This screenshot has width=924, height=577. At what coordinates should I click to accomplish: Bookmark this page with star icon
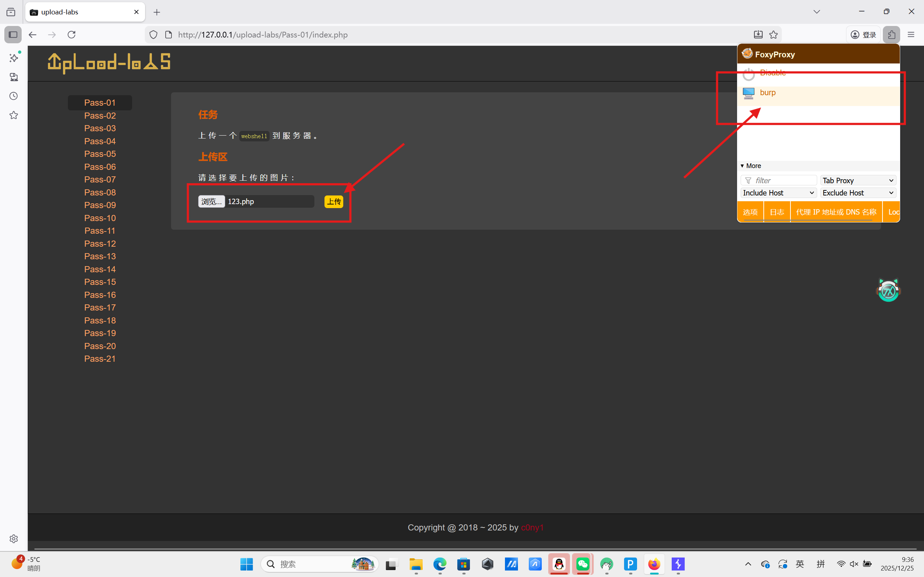click(x=773, y=35)
